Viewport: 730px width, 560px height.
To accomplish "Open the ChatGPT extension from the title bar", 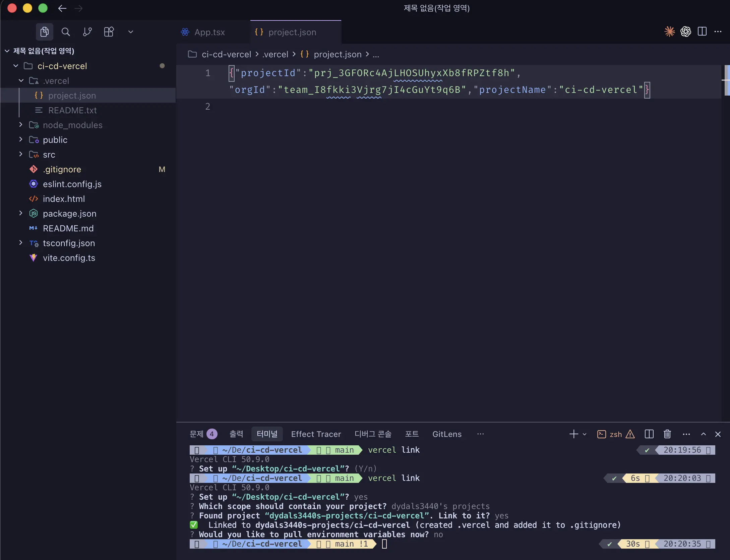I will pos(685,32).
